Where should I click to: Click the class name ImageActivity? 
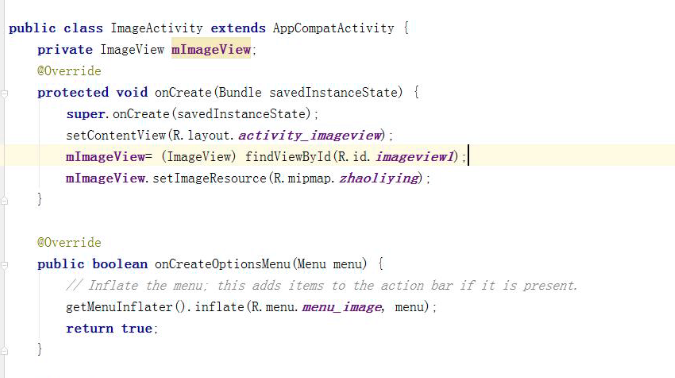point(157,28)
